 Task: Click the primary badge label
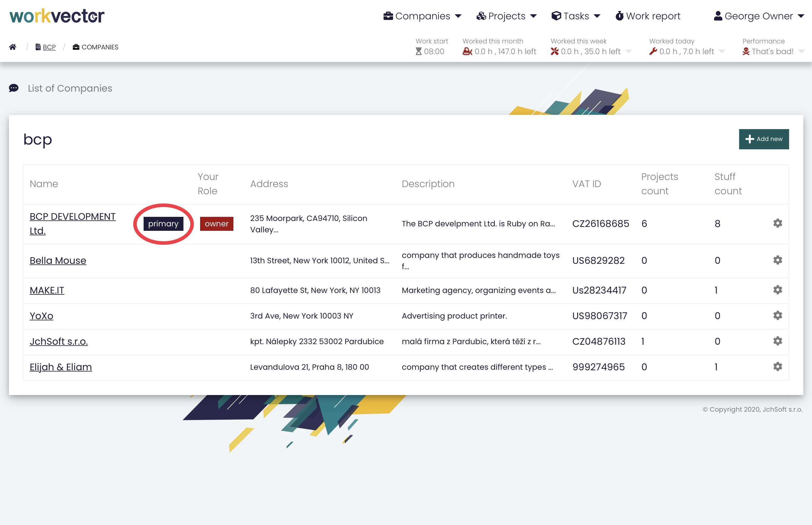point(163,224)
